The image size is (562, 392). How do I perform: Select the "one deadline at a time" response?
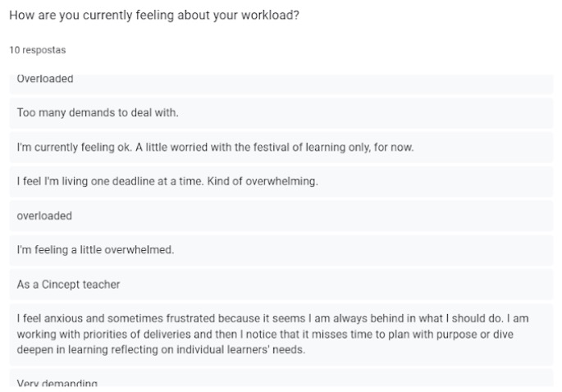167,182
